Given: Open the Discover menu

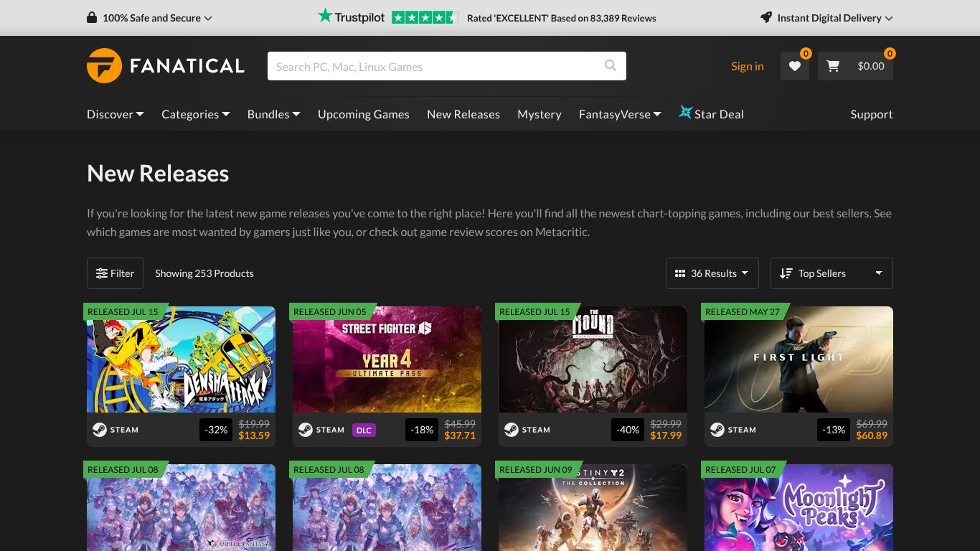Looking at the screenshot, I should [x=116, y=114].
